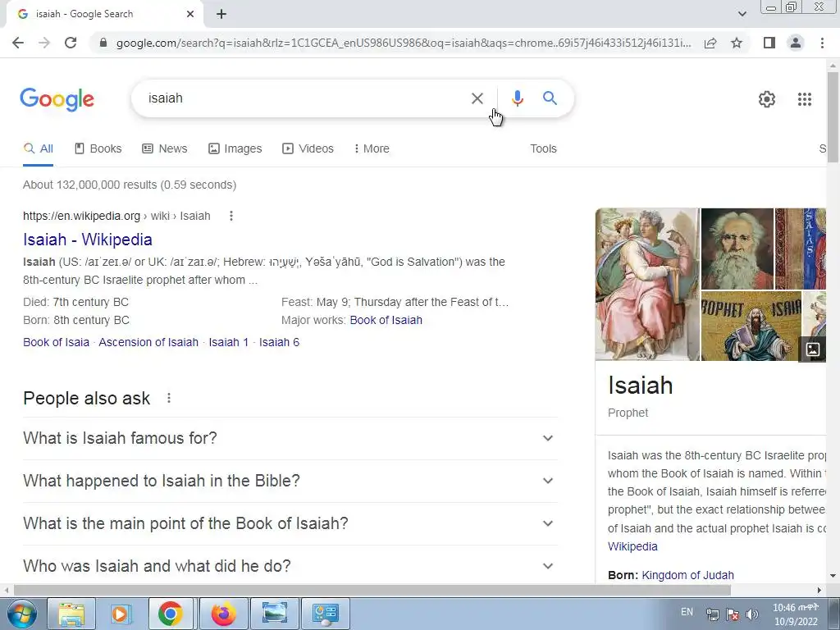Launch media player from taskbar

(x=121, y=614)
